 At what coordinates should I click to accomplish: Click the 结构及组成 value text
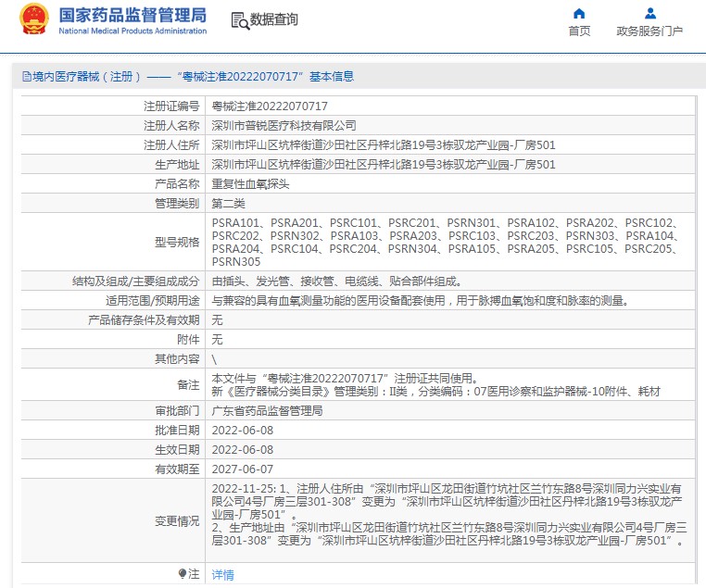point(337,281)
